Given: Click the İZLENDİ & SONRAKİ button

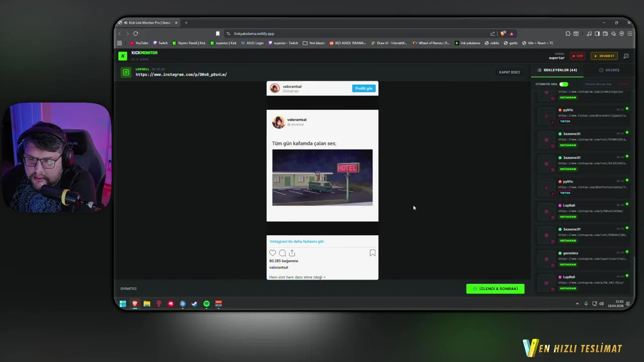Looking at the screenshot, I should pyautogui.click(x=495, y=289).
